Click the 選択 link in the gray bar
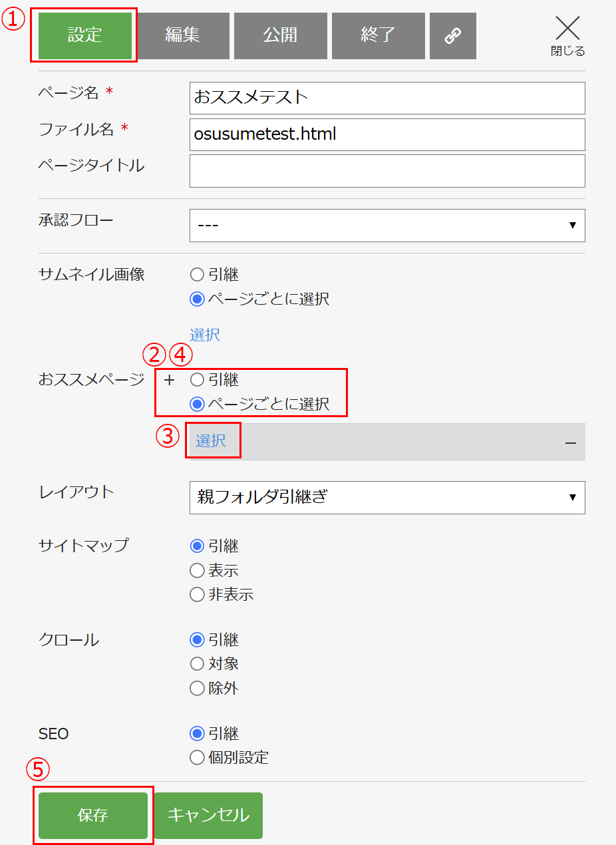The image size is (616, 845). point(210,440)
